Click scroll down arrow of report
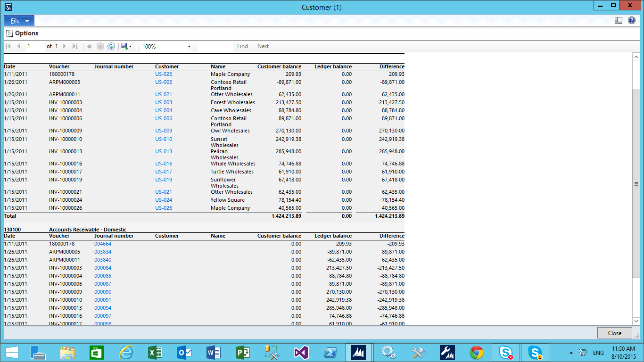Screen dimensions: 644x362 [636, 321]
